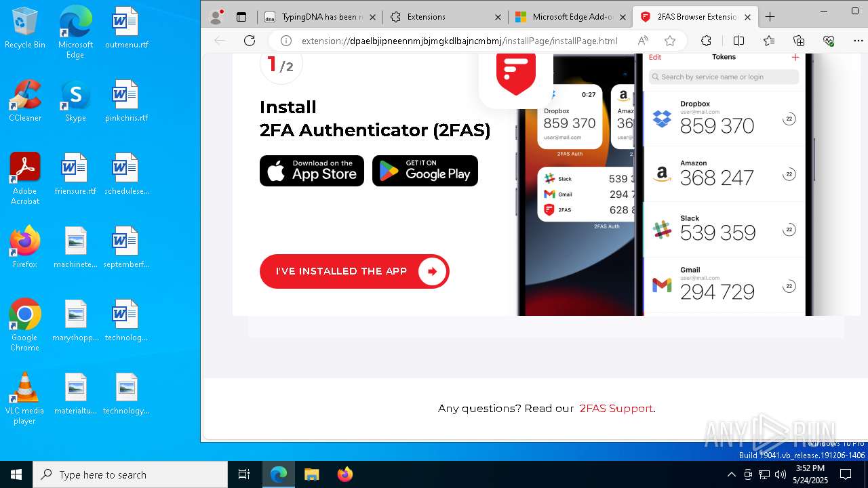Click the Edge back arrow icon

[220, 41]
